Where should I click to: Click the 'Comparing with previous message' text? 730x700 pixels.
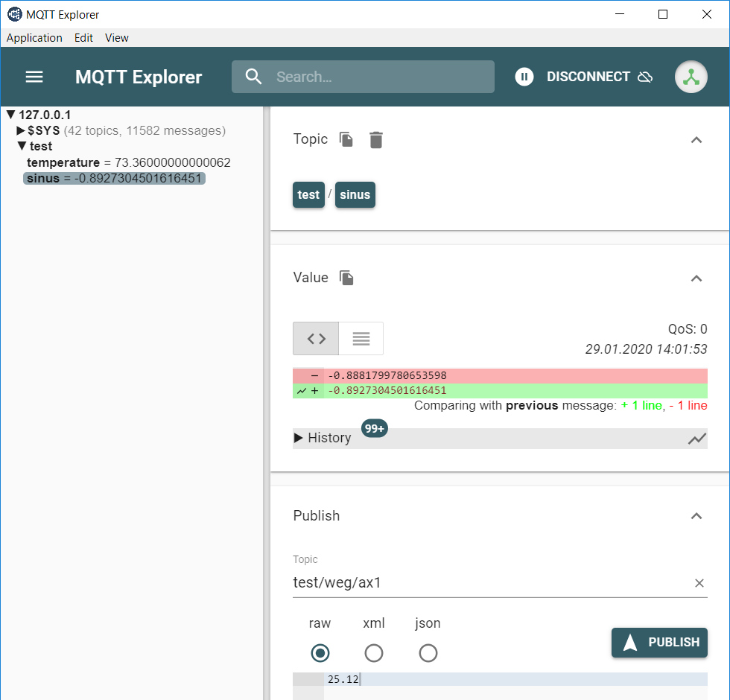[515, 405]
